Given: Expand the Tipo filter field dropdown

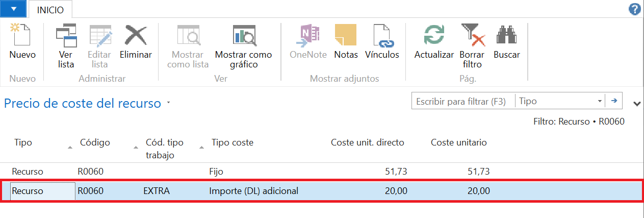Looking at the screenshot, I should click(x=600, y=101).
